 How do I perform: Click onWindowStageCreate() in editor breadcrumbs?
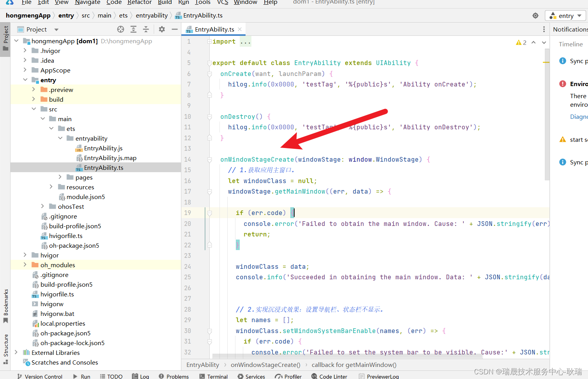pos(265,365)
